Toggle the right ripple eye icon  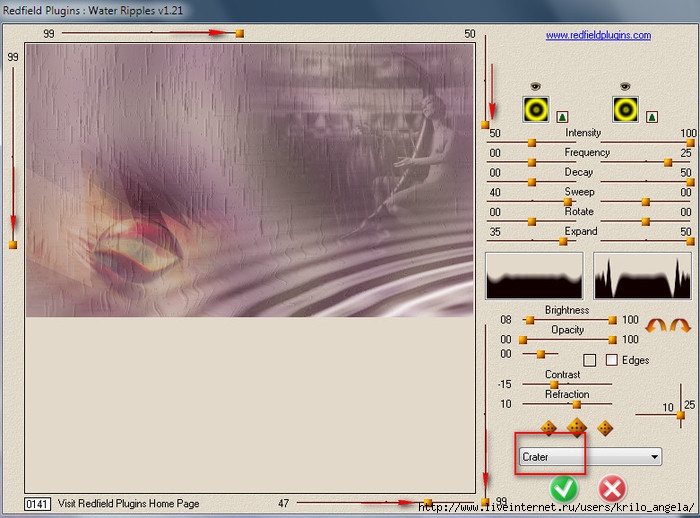[x=625, y=86]
